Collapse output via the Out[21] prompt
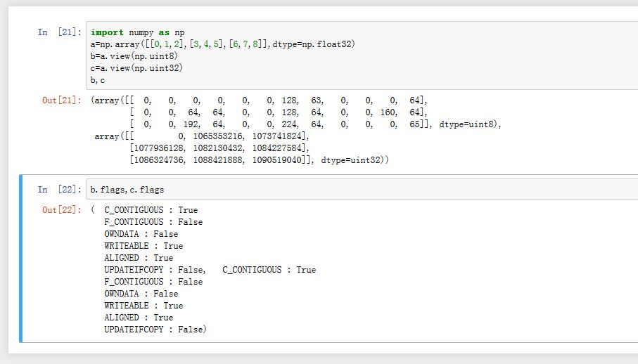Image resolution: width=638 pixels, height=364 pixels. [60, 100]
